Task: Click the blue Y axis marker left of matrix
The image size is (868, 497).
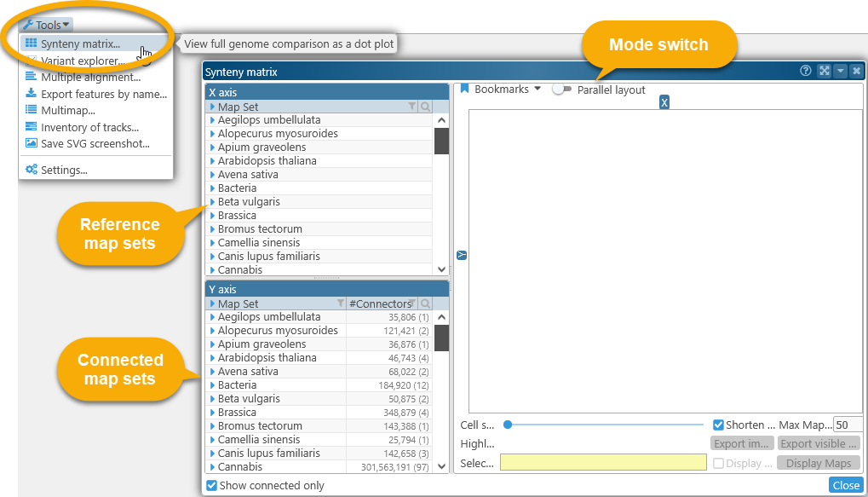Action: [462, 255]
